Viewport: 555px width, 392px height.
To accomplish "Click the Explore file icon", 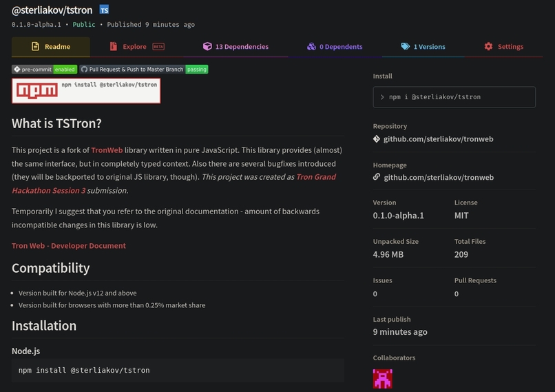I will [x=113, y=46].
